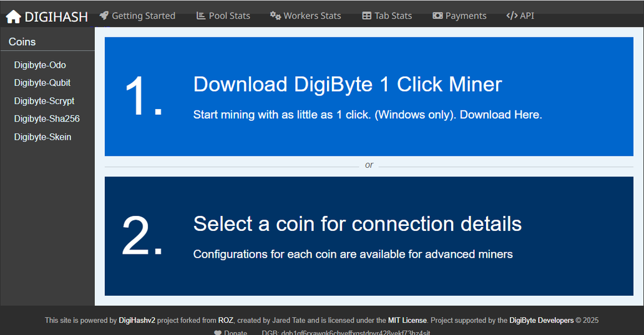Screen dimensions: 644x335
Task: Click the heart icon beside Donate
Action: pos(218,333)
